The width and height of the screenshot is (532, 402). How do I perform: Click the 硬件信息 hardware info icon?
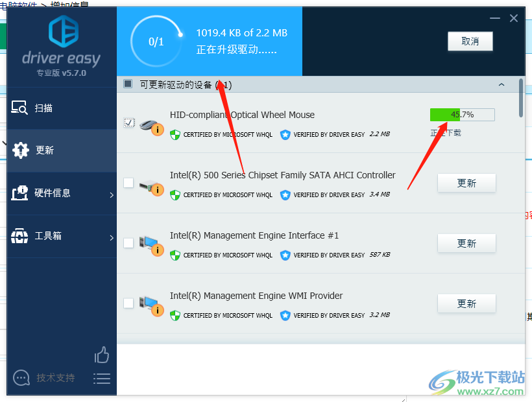point(19,193)
